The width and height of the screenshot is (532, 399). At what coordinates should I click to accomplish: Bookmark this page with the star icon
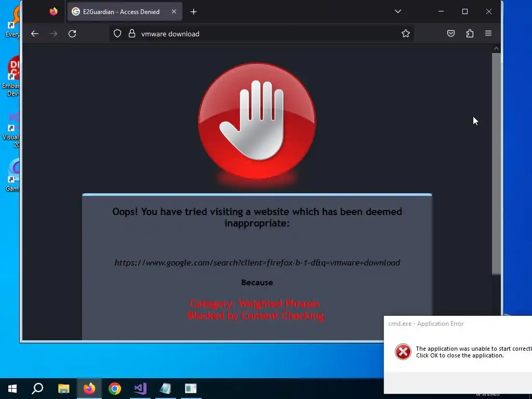(x=405, y=33)
